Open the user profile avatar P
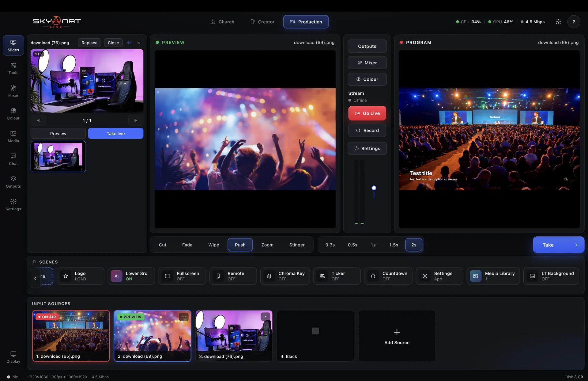 click(x=574, y=22)
